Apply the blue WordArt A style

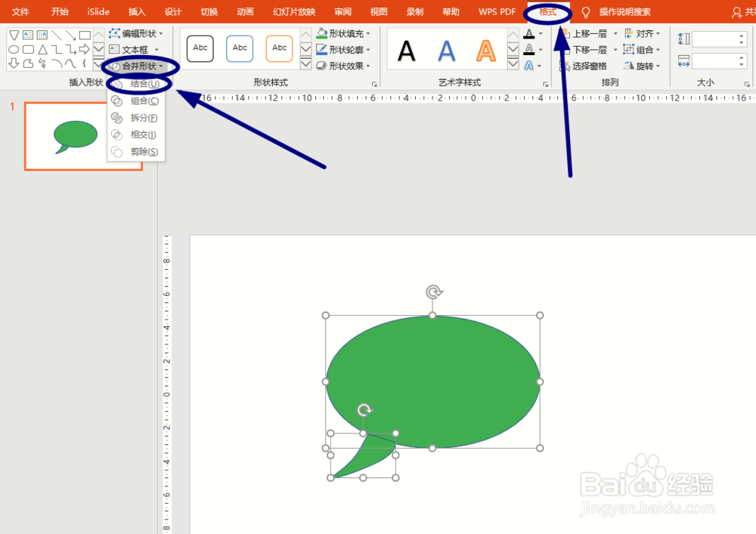click(x=447, y=51)
